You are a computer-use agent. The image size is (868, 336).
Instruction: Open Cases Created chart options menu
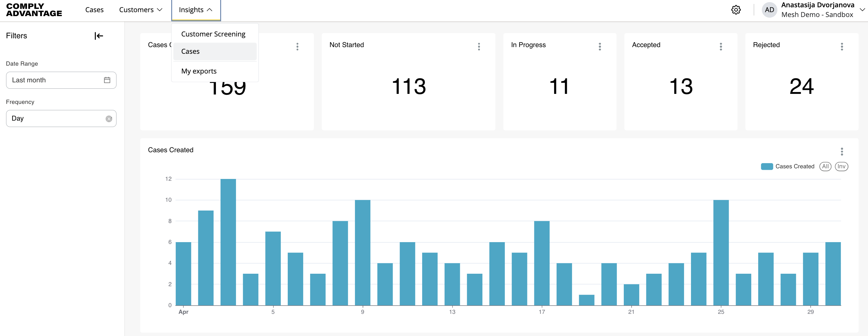click(842, 152)
